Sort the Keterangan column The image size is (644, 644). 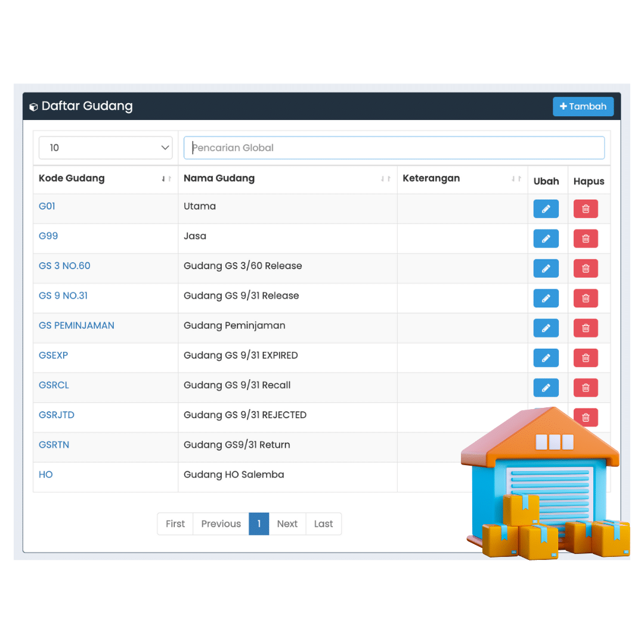tap(516, 179)
